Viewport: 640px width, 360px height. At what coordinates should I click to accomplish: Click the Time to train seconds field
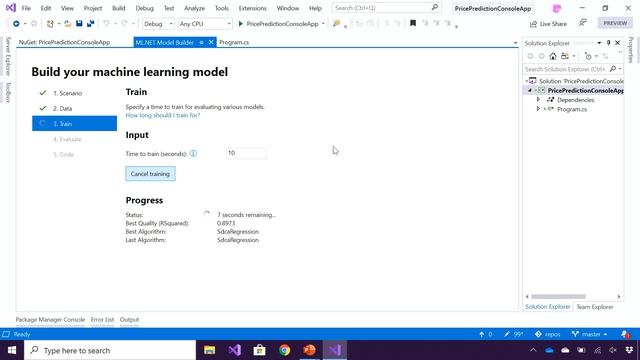pyautogui.click(x=246, y=153)
